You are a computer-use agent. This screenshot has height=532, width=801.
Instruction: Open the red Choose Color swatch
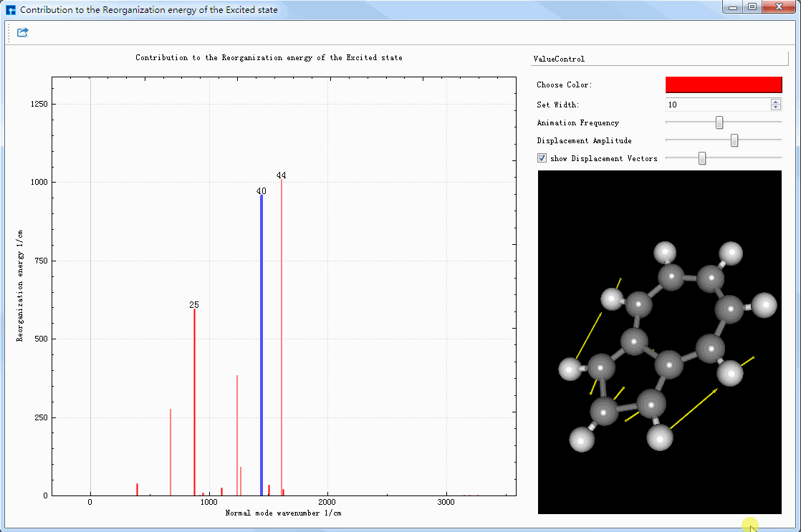[724, 84]
